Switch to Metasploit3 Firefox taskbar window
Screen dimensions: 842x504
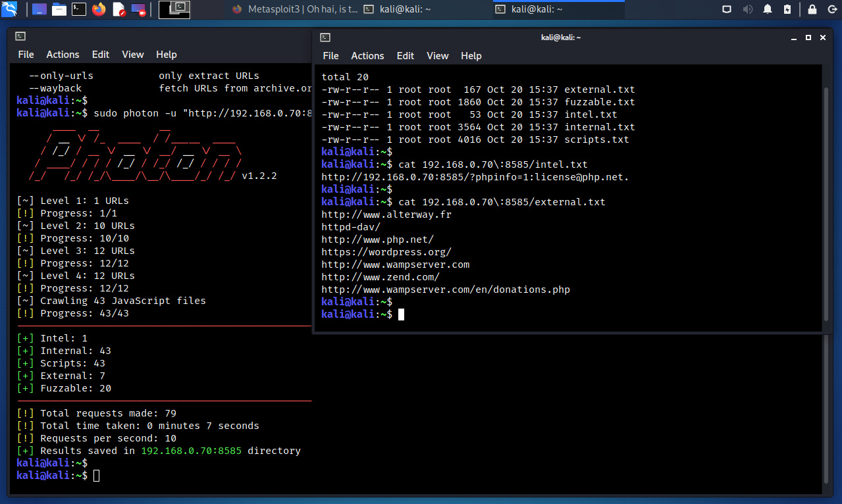click(292, 9)
